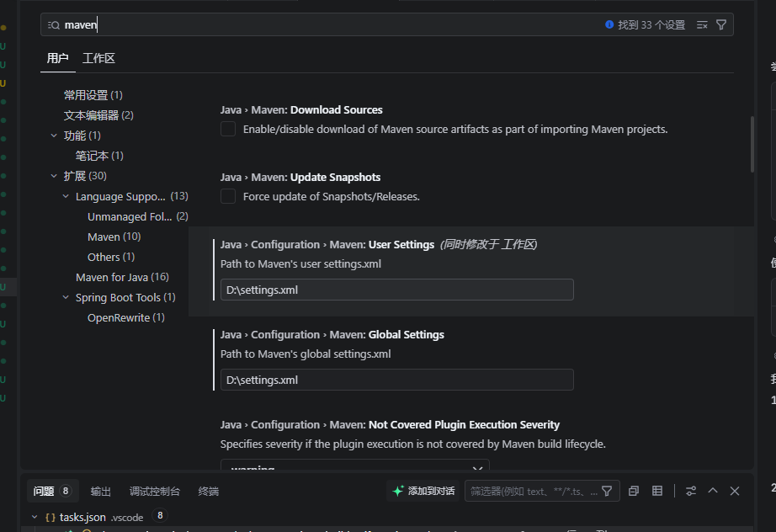Collapse the 扩展 settings category
This screenshot has width=776, height=532.
tap(54, 175)
